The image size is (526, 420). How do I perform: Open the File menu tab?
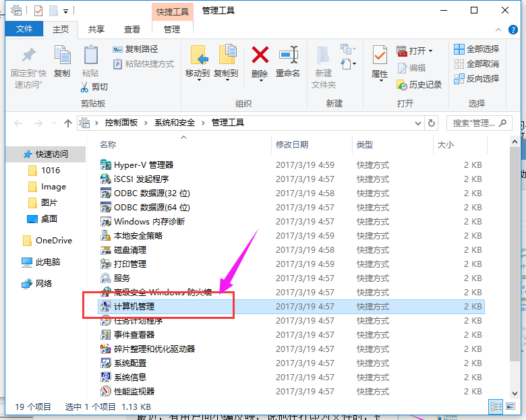(x=24, y=29)
